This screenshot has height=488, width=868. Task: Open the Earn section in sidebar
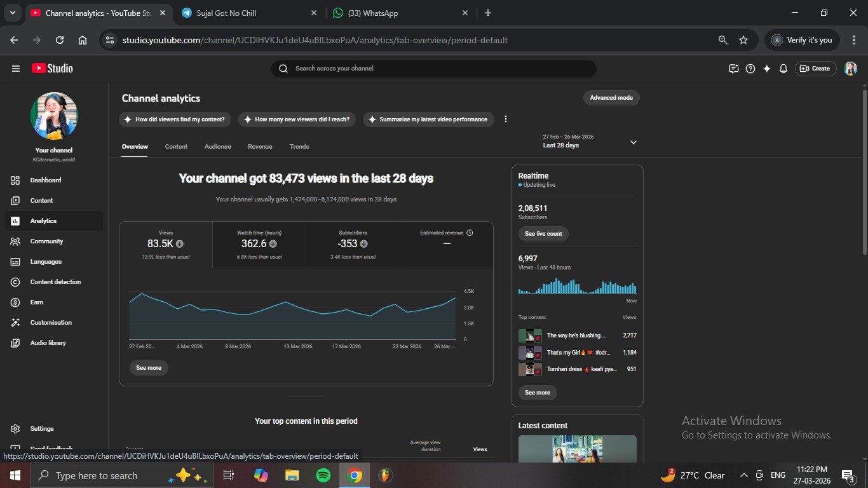tap(37, 302)
